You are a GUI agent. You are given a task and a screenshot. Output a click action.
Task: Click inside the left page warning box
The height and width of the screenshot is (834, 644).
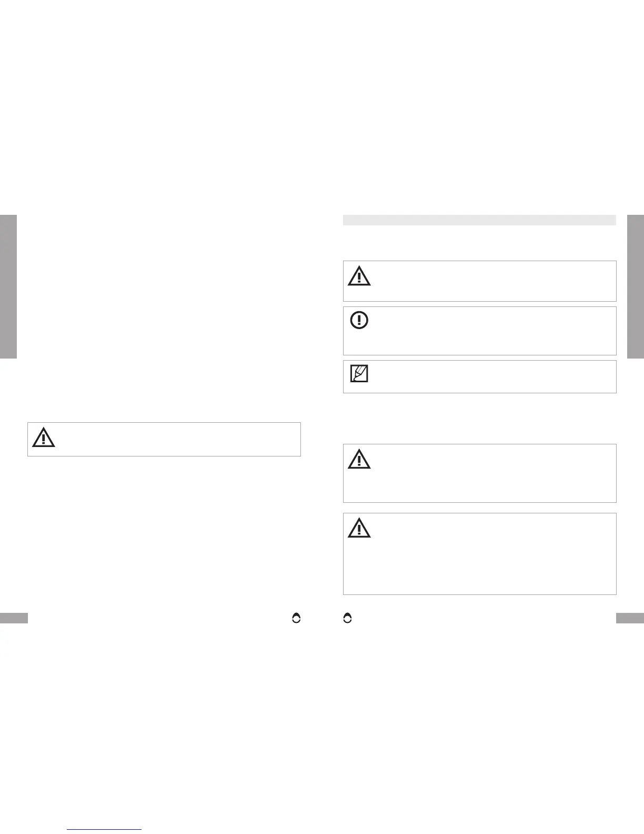(174, 439)
